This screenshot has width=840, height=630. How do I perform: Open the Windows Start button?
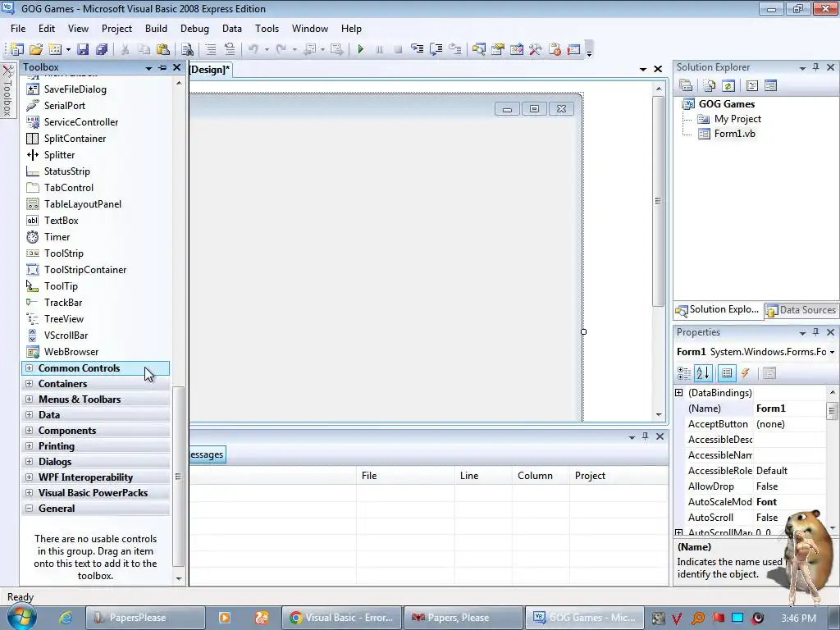click(x=22, y=618)
